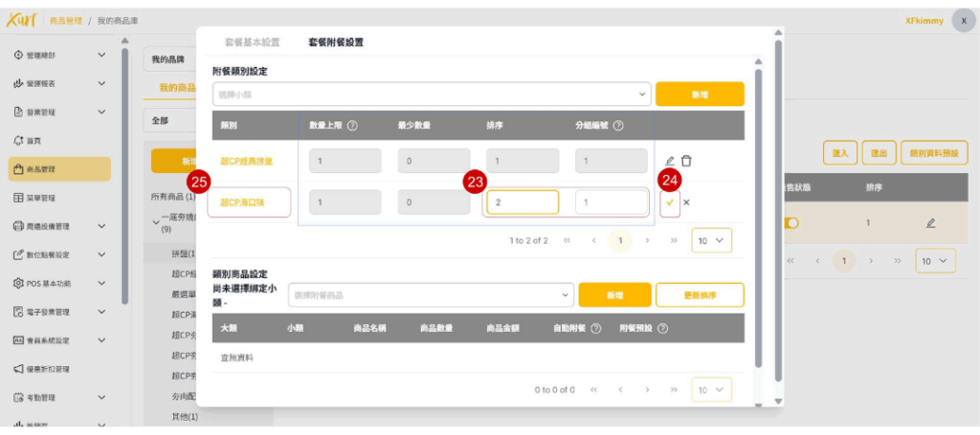Toggle the 販售狀態 switch in background table
The width and height of the screenshot is (980, 435).
coord(791,223)
